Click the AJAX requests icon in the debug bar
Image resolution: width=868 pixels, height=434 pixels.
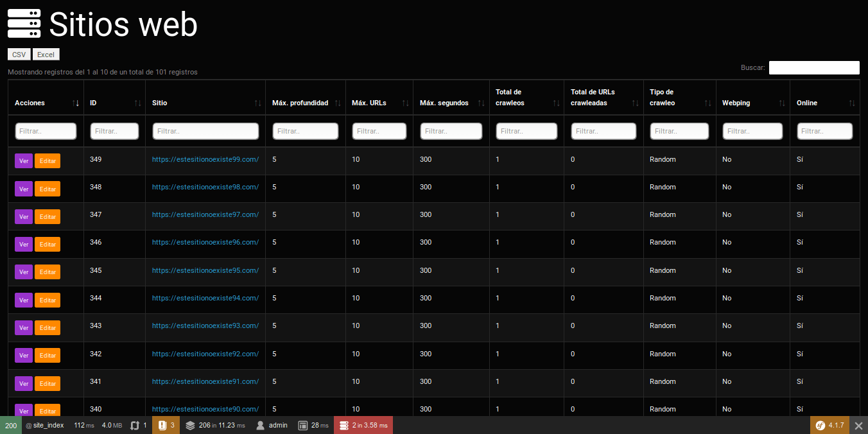[136, 425]
